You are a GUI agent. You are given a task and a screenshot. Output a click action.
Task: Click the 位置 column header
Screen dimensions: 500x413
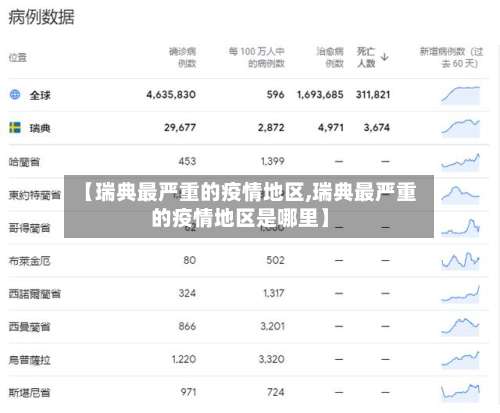(x=17, y=57)
